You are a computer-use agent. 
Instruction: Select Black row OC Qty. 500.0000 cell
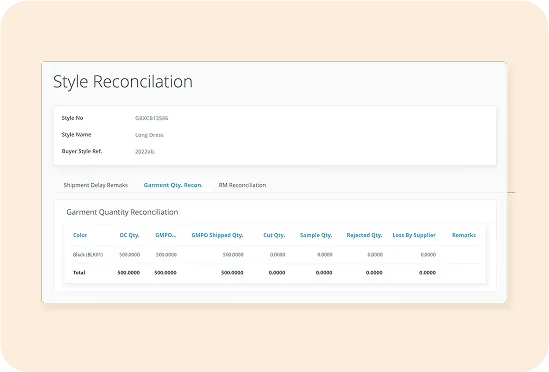130,255
